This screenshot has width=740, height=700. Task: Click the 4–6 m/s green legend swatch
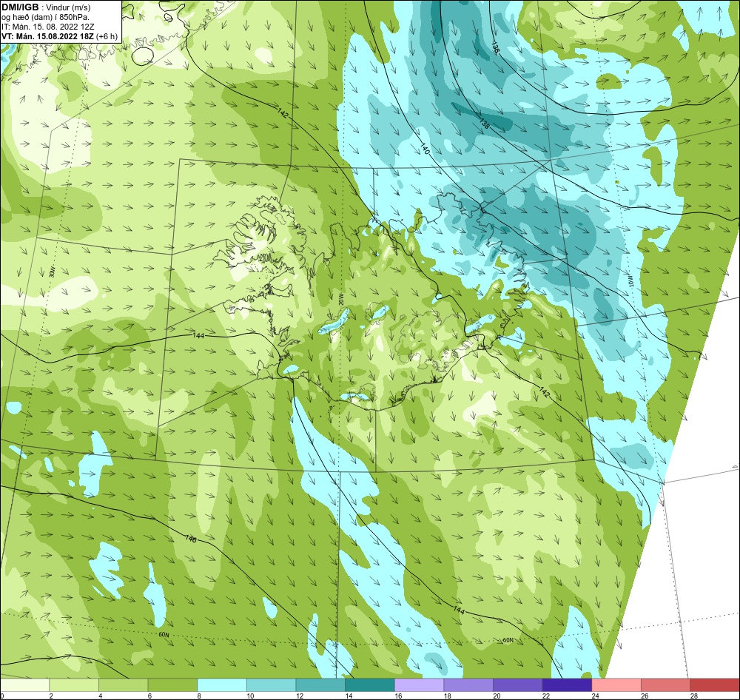(x=123, y=685)
